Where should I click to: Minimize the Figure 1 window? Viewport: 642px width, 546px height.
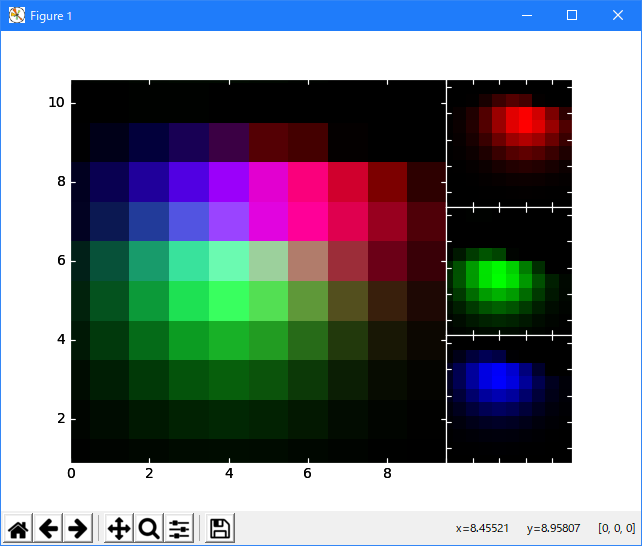click(x=526, y=15)
